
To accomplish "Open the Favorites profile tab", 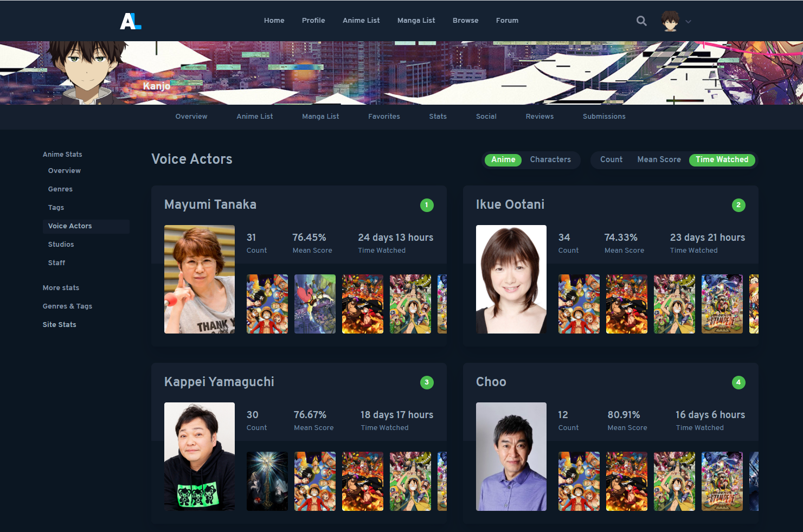I will [384, 117].
